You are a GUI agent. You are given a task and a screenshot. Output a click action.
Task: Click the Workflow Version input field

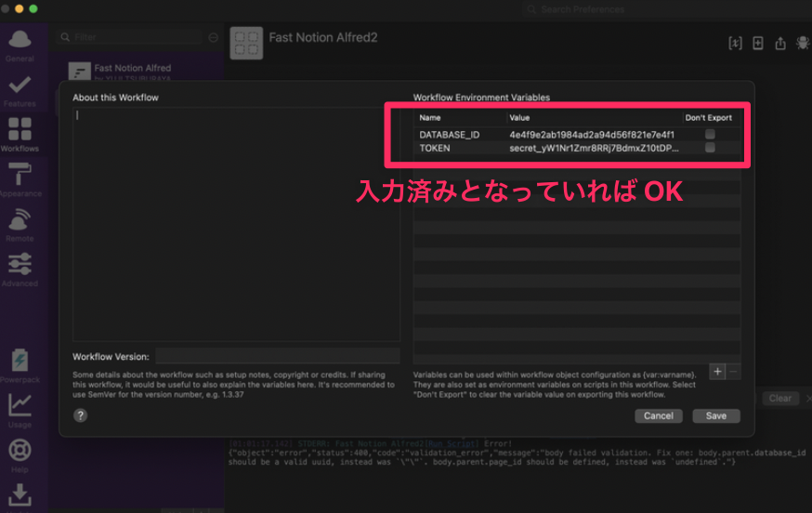click(x=278, y=356)
